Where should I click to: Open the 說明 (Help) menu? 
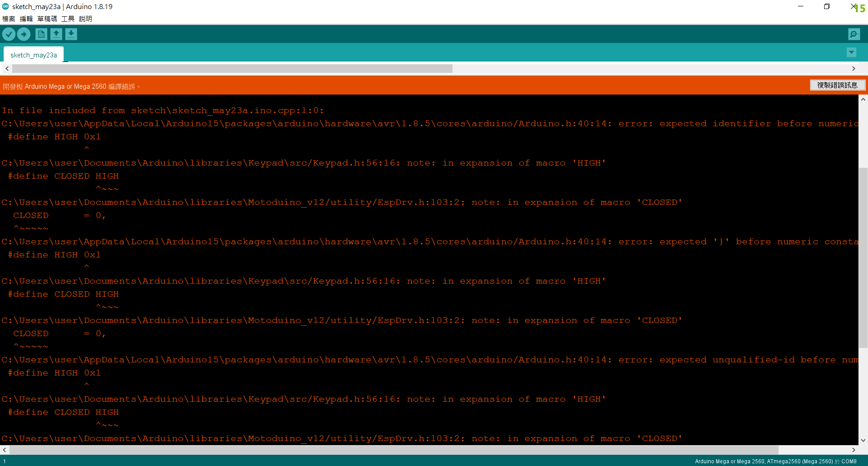pyautogui.click(x=85, y=19)
